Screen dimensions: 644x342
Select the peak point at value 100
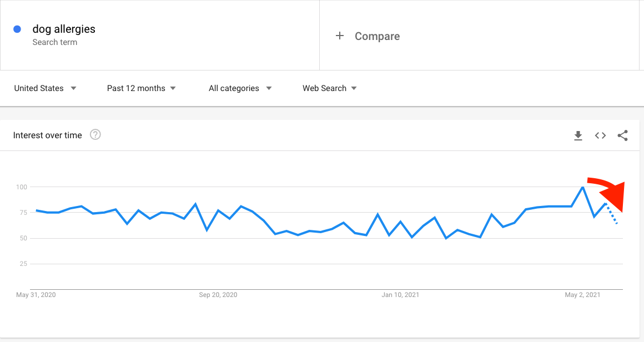click(x=582, y=187)
